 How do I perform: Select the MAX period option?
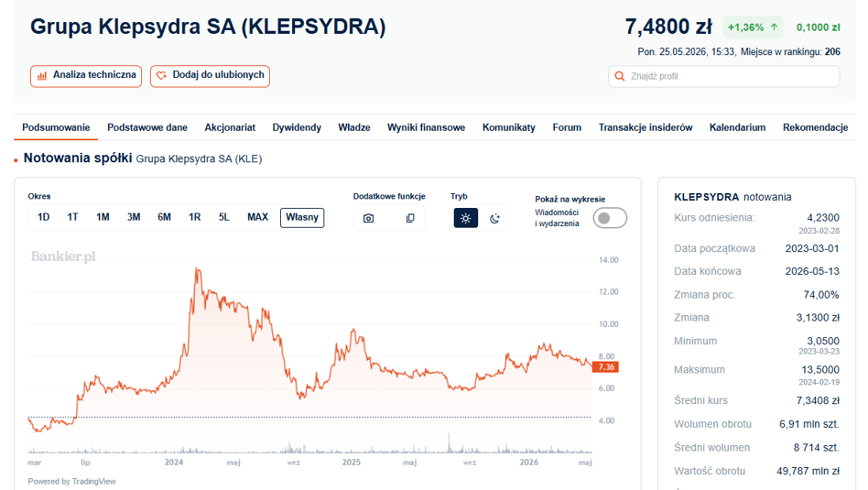257,217
